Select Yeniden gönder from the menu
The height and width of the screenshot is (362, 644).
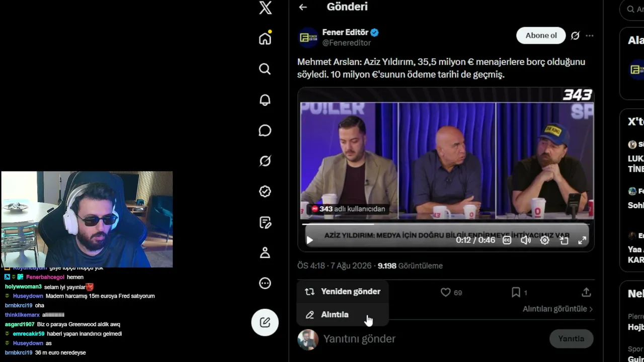tap(343, 292)
